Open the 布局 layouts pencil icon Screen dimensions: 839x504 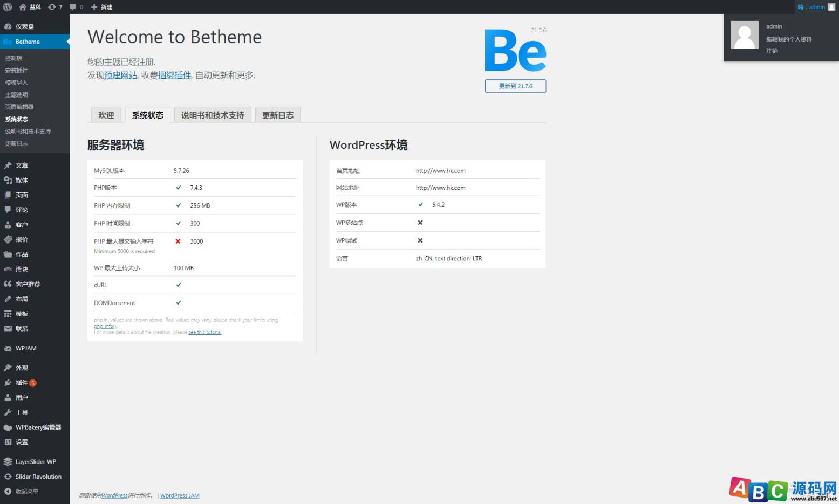pos(8,299)
